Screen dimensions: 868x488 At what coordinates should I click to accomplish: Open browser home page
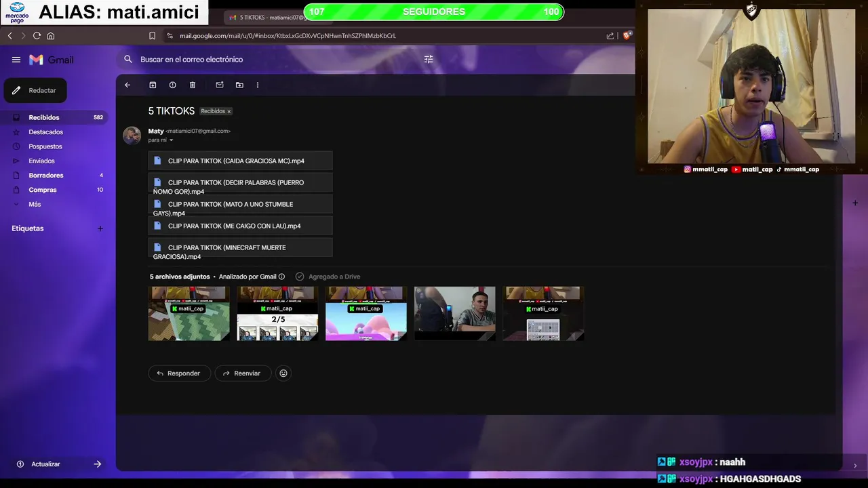tap(50, 36)
